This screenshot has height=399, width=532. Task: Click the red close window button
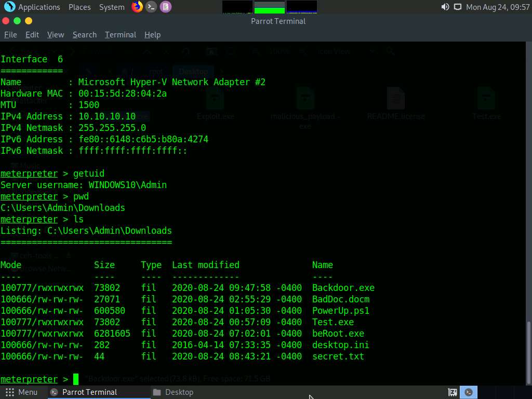point(6,21)
